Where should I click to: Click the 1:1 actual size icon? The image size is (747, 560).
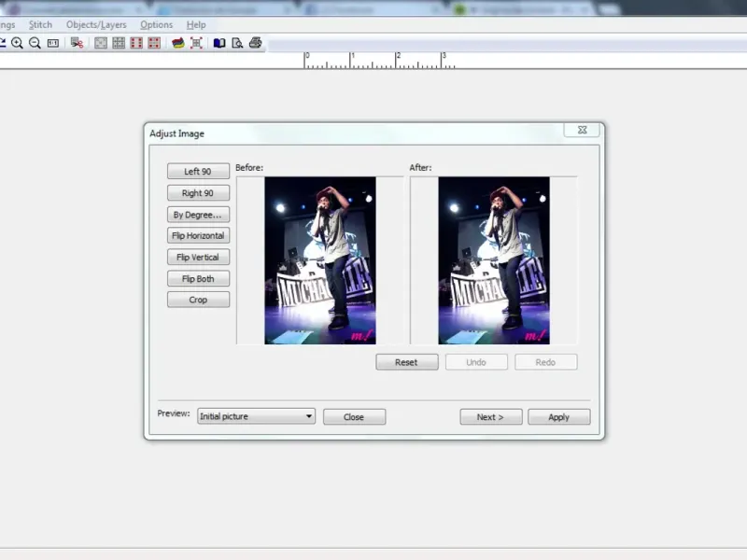click(x=53, y=43)
